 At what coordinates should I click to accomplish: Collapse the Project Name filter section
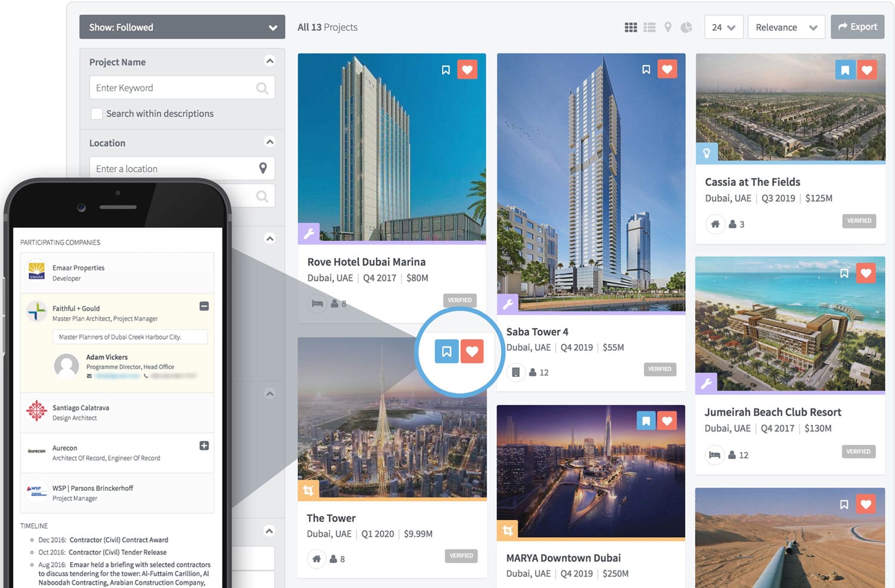270,61
